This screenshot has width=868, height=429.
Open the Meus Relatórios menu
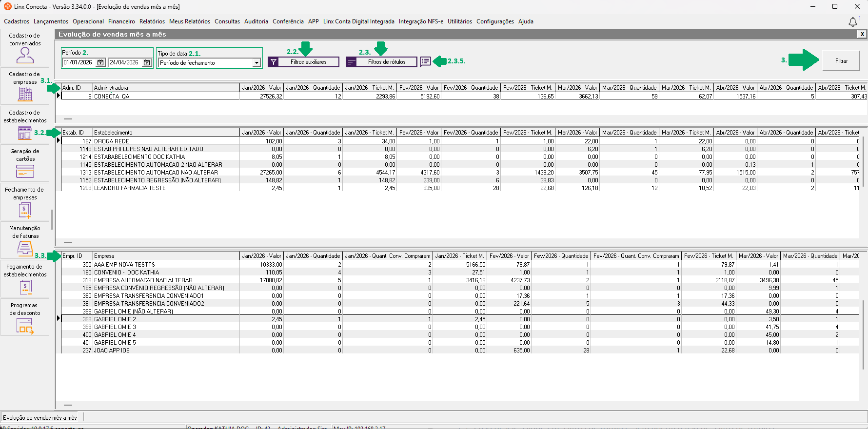190,21
